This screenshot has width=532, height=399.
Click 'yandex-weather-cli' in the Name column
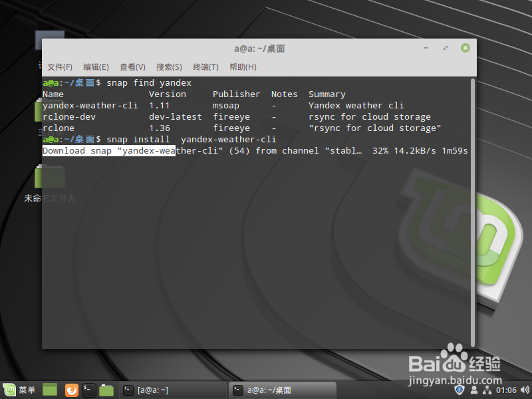tap(90, 106)
